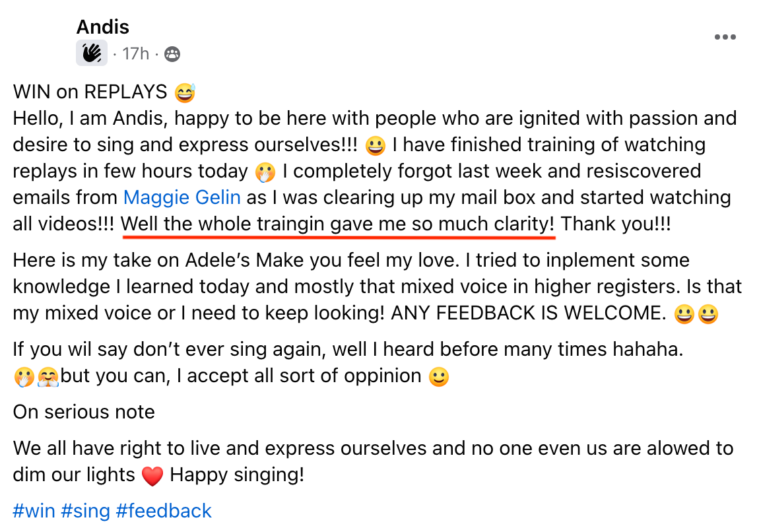Click the smiling emoji after 'oppinion'

pos(439,377)
